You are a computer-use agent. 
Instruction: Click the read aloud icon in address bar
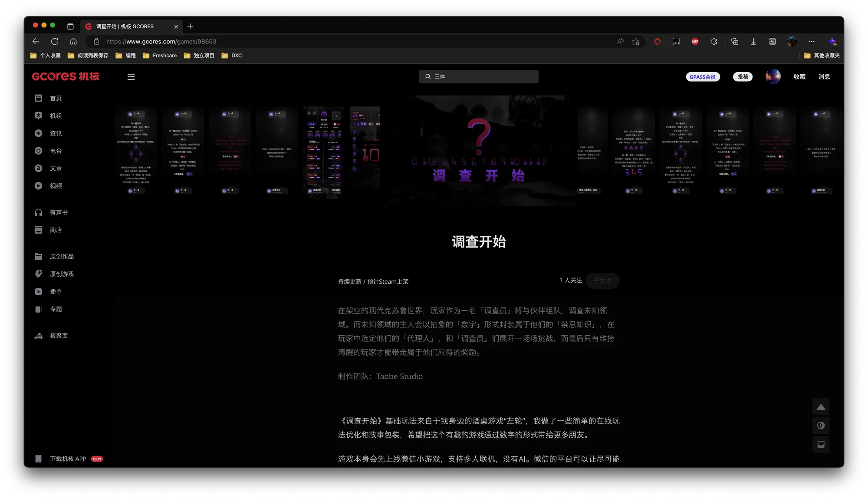click(620, 41)
